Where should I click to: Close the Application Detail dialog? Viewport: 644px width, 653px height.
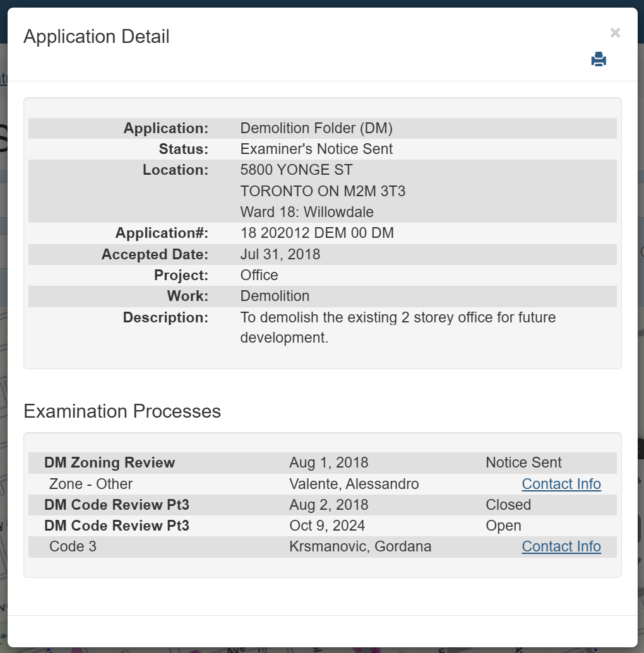pos(615,33)
